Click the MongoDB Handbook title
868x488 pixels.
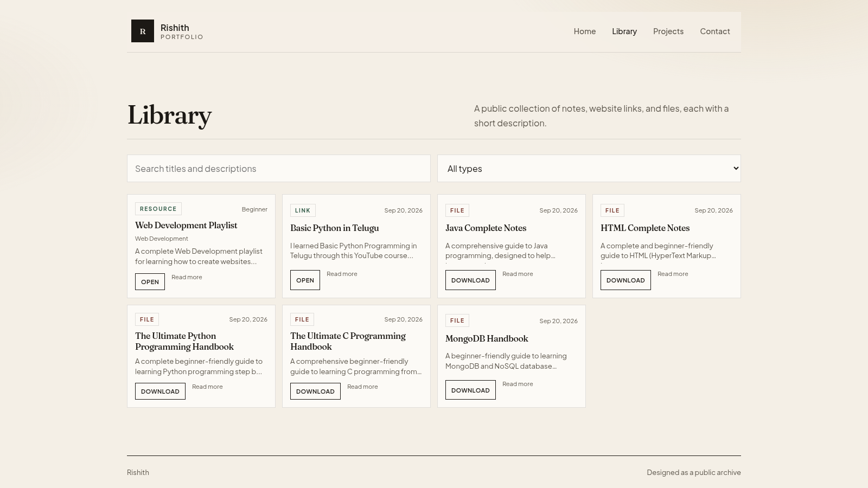tap(487, 339)
